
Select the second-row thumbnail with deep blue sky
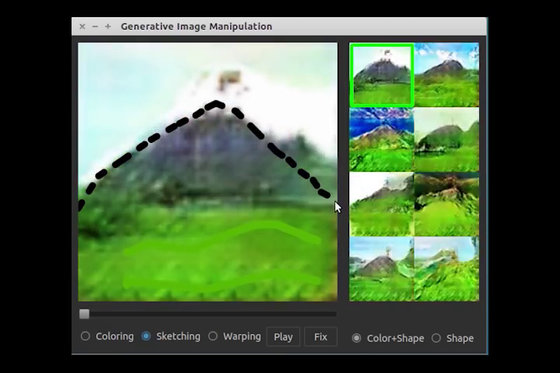[x=382, y=140]
